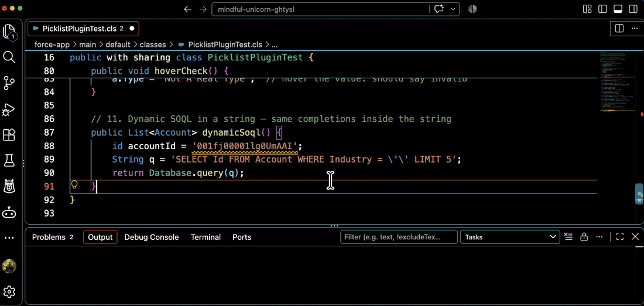The width and height of the screenshot is (644, 306).
Task: Go forward with the right arrow
Action: tap(203, 9)
